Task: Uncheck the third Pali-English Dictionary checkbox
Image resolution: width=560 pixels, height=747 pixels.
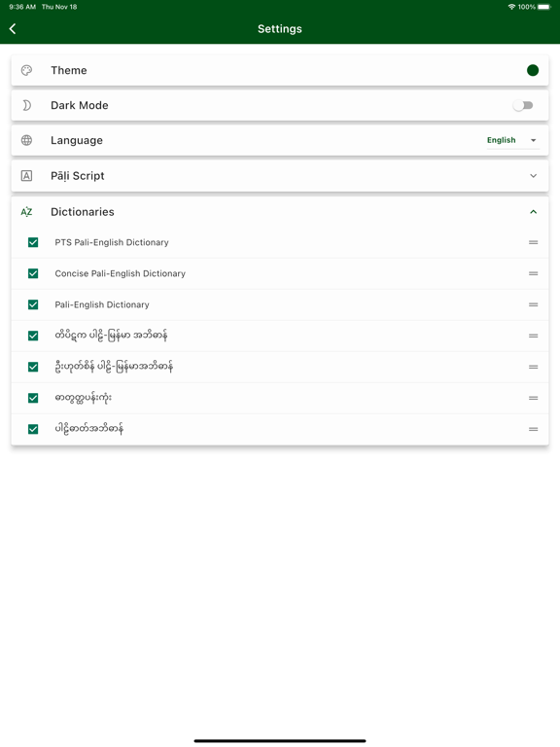Action: pyautogui.click(x=33, y=304)
